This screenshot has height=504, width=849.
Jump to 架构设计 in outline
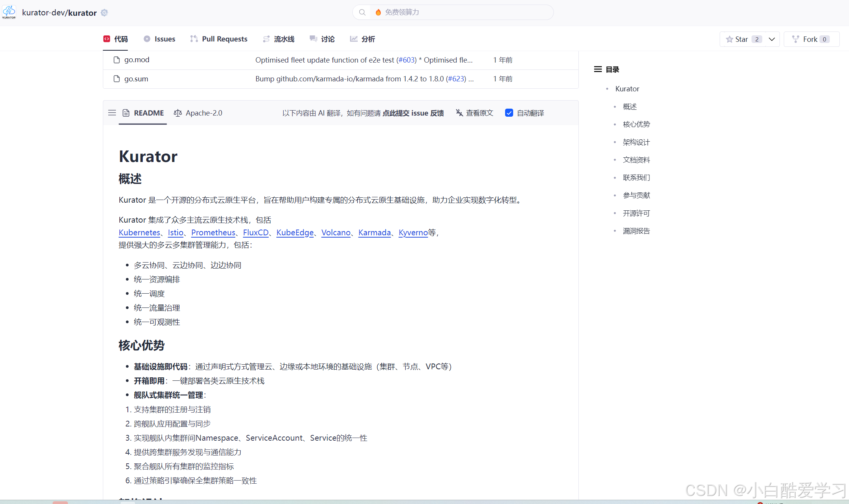point(636,142)
